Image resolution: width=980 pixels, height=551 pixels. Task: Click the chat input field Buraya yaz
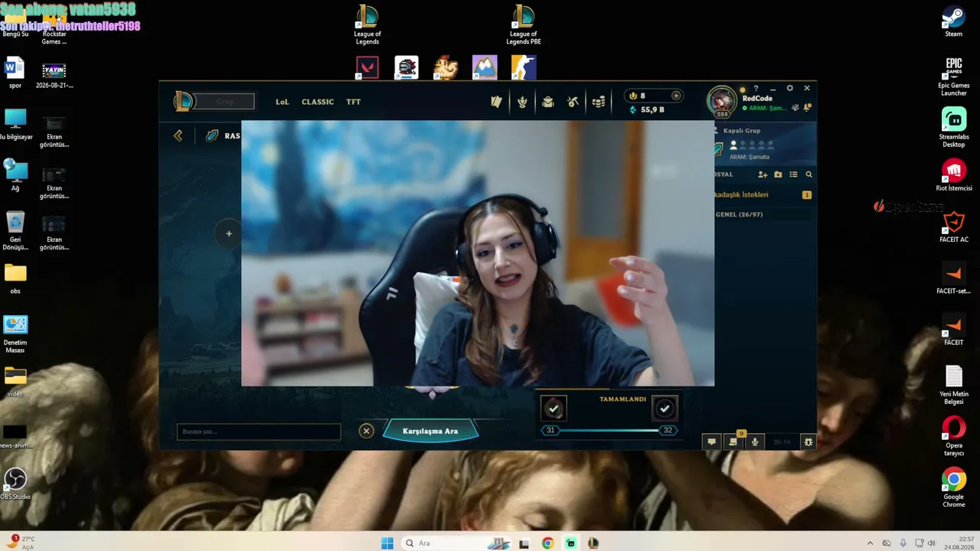pos(259,432)
